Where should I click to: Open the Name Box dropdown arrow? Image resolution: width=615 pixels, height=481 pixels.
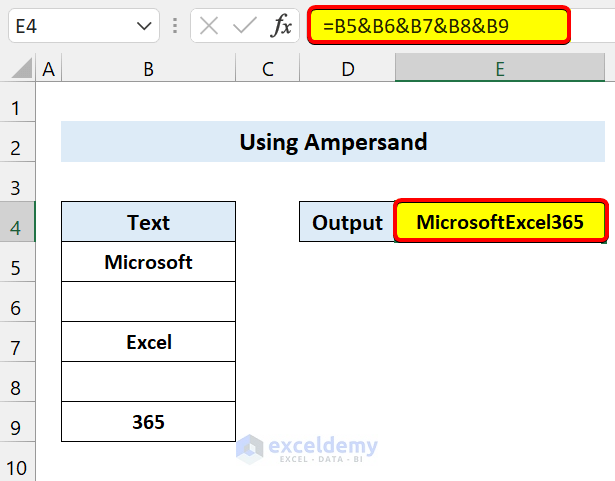click(x=144, y=27)
